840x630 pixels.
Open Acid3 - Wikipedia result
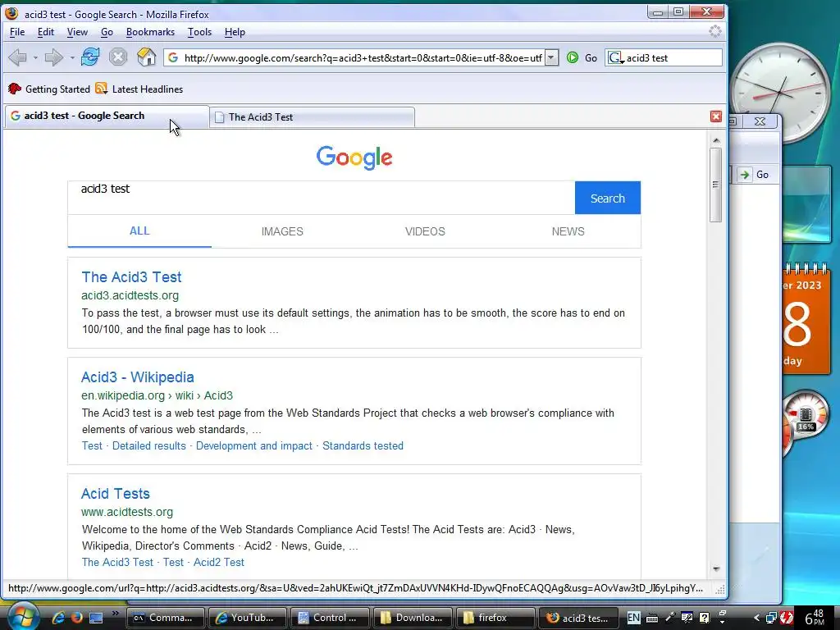[x=137, y=377]
